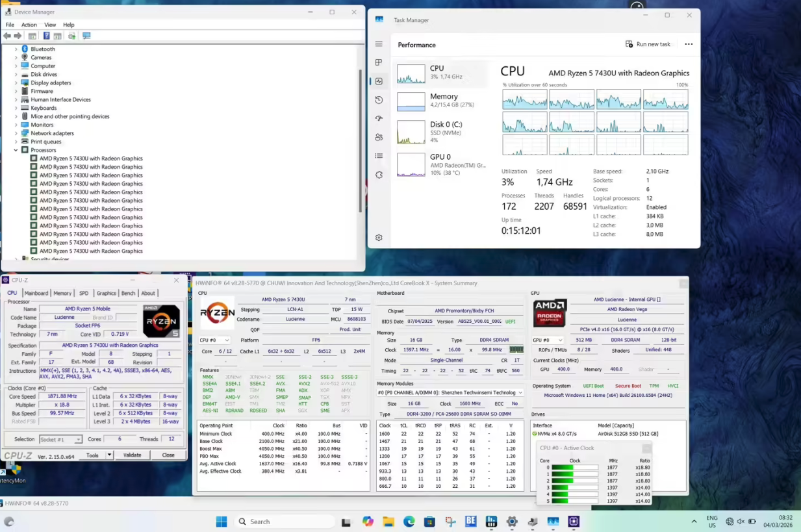Click Device Manager's Help toolbar icon

[x=46, y=36]
